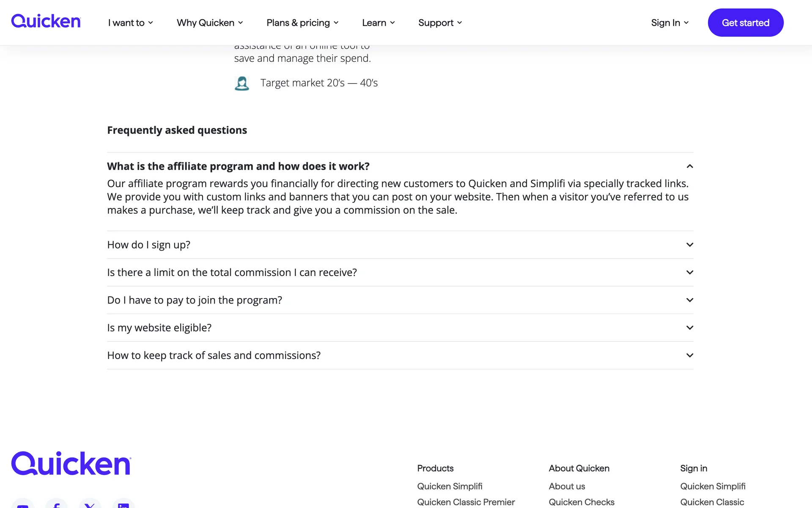The height and width of the screenshot is (508, 812).
Task: Expand the total commission limit question
Action: click(689, 272)
